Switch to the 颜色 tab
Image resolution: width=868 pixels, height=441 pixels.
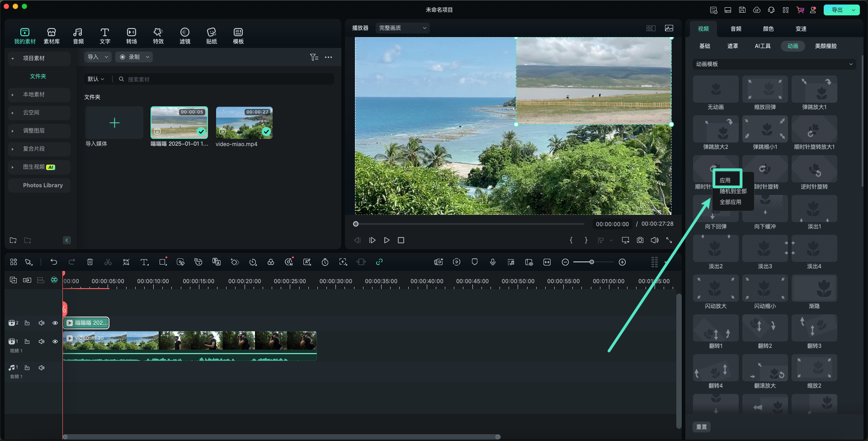[768, 29]
